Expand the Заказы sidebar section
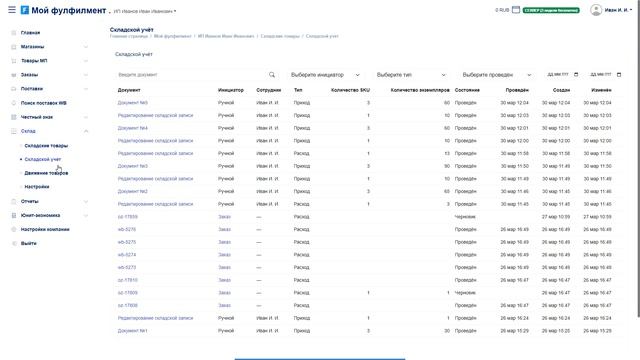The width and height of the screenshot is (640, 360). [x=86, y=75]
